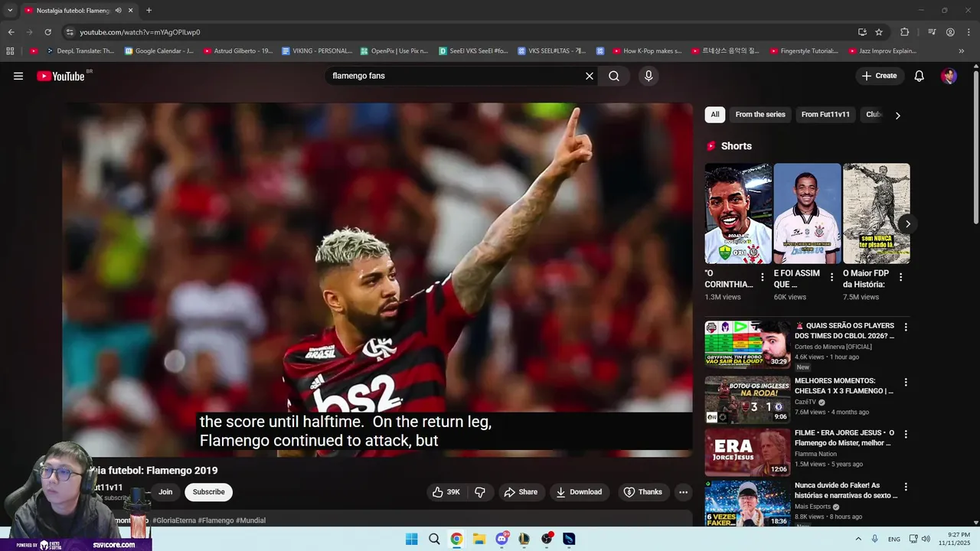This screenshot has height=551, width=980.
Task: Open 'ENG' language indicator in taskbar
Action: [x=893, y=539]
